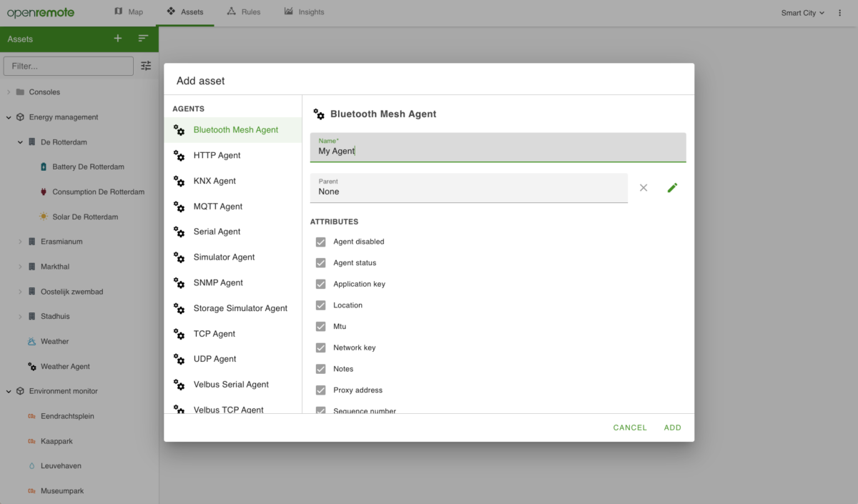Open the Smart City realm dropdown
Viewport: 858px width, 504px height.
pos(803,13)
